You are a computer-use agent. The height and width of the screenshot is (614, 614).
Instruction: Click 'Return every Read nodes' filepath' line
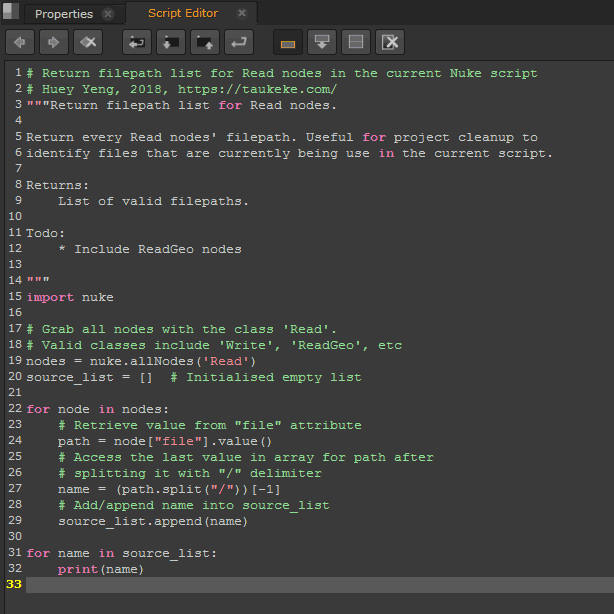(x=282, y=137)
